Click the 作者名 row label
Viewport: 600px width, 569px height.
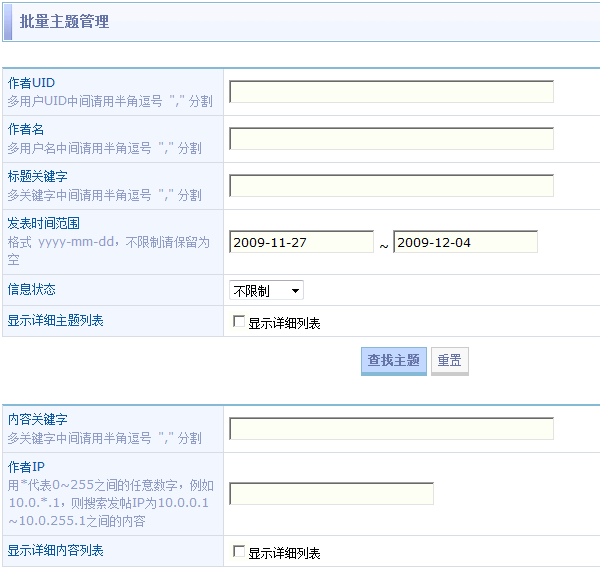click(26, 130)
